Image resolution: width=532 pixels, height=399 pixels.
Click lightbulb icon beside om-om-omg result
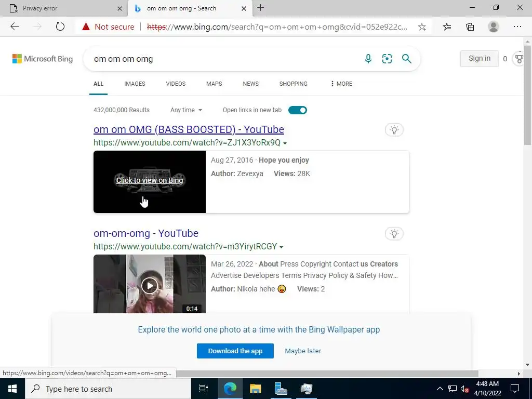394,233
